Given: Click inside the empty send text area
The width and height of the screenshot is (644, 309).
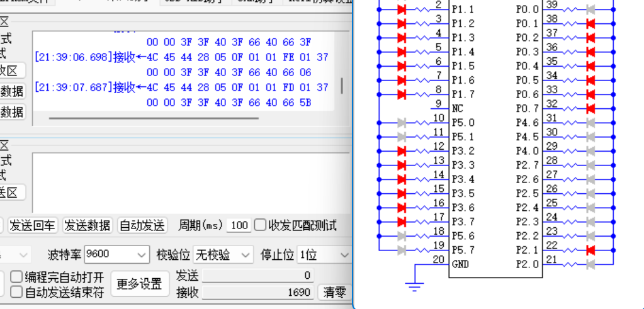Looking at the screenshot, I should click(x=191, y=183).
